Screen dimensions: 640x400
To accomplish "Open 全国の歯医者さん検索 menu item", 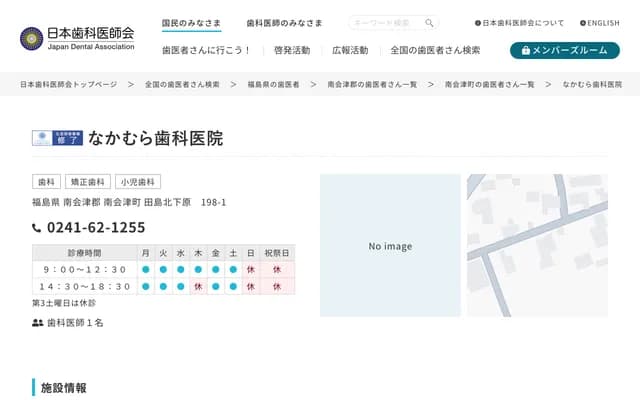I will pyautogui.click(x=435, y=50).
